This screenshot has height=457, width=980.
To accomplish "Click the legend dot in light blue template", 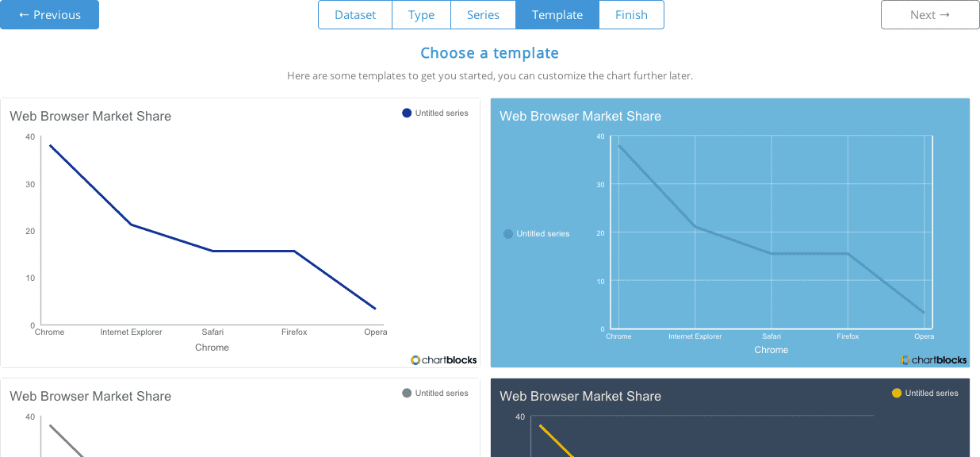I will 508,234.
